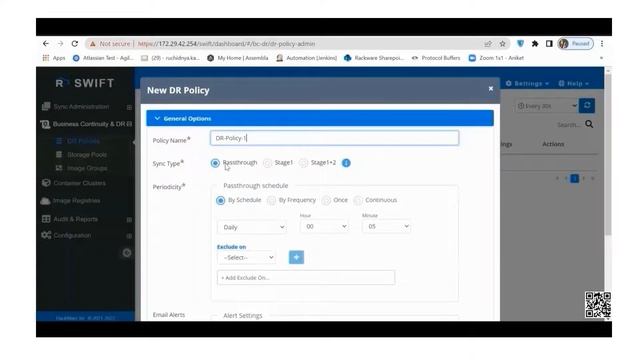Image resolution: width=640 pixels, height=360 pixels.
Task: Open the refresh interval dropdown
Action: coord(547,106)
